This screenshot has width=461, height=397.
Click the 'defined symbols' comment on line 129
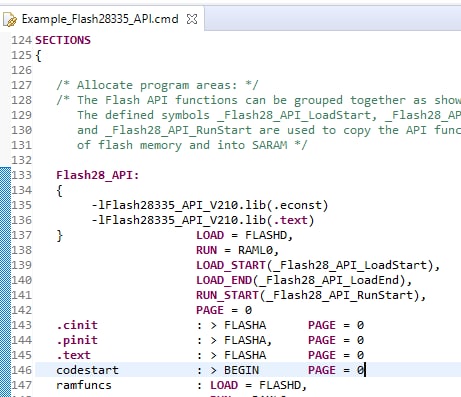tap(269, 115)
